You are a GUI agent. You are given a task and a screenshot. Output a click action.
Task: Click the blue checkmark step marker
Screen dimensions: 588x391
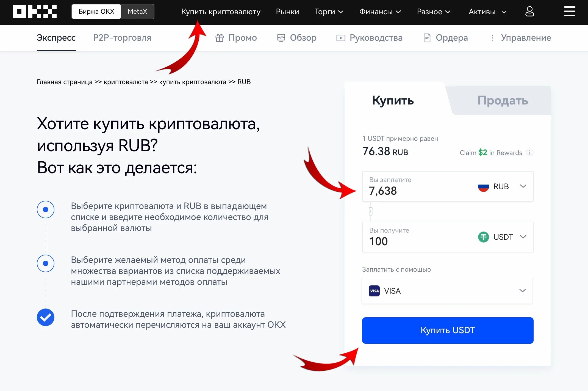(x=46, y=317)
